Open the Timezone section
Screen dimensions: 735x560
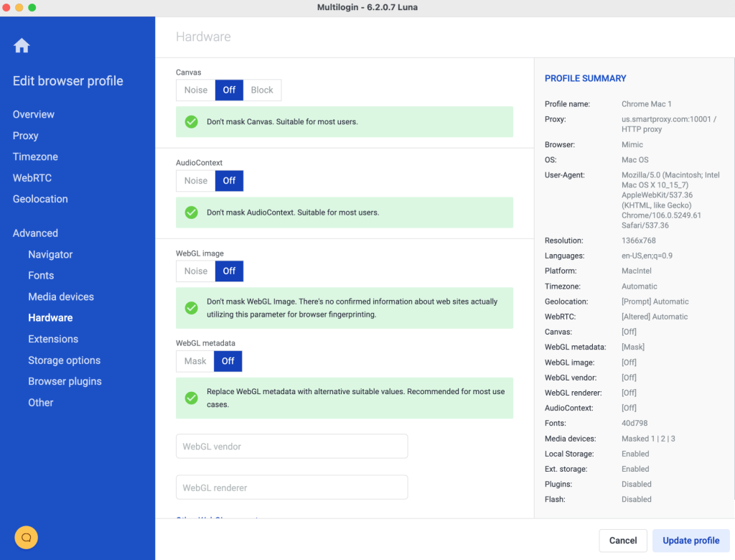pos(35,157)
